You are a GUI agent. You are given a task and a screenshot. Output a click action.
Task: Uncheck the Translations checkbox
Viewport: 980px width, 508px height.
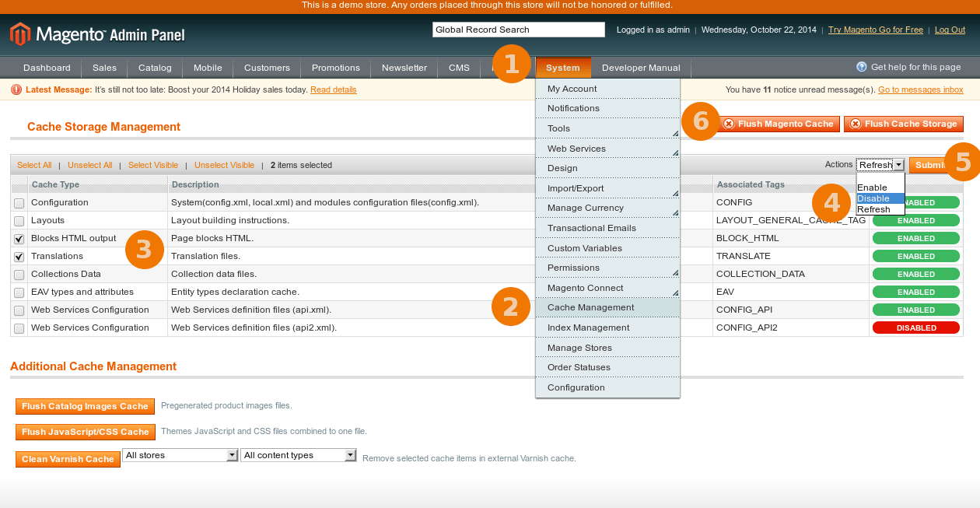(19, 257)
